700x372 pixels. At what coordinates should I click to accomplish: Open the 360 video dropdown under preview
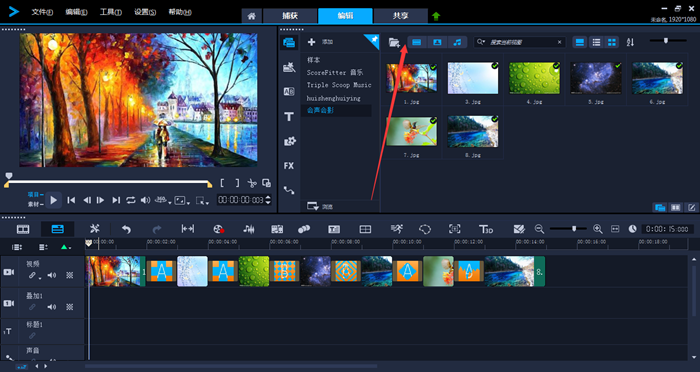click(162, 201)
